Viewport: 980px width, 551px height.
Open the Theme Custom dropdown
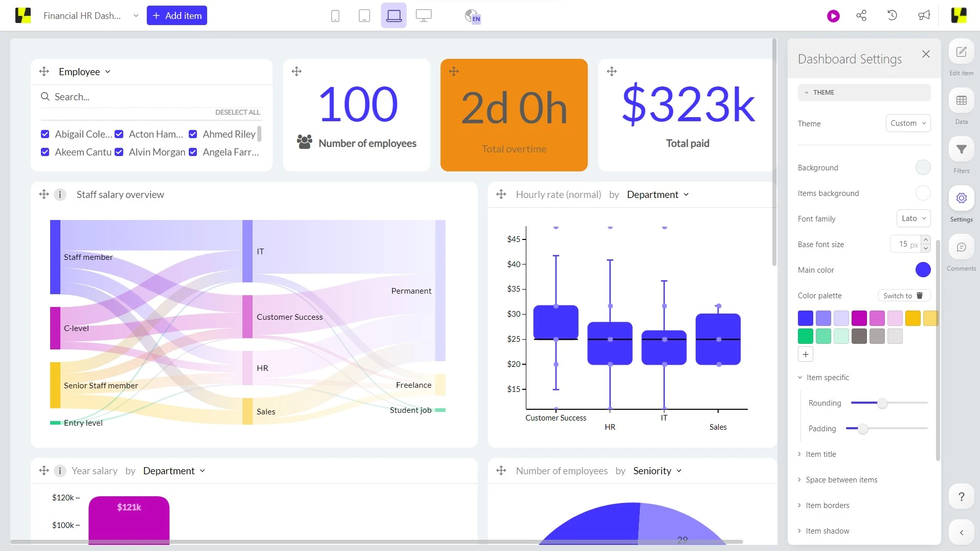click(x=908, y=123)
